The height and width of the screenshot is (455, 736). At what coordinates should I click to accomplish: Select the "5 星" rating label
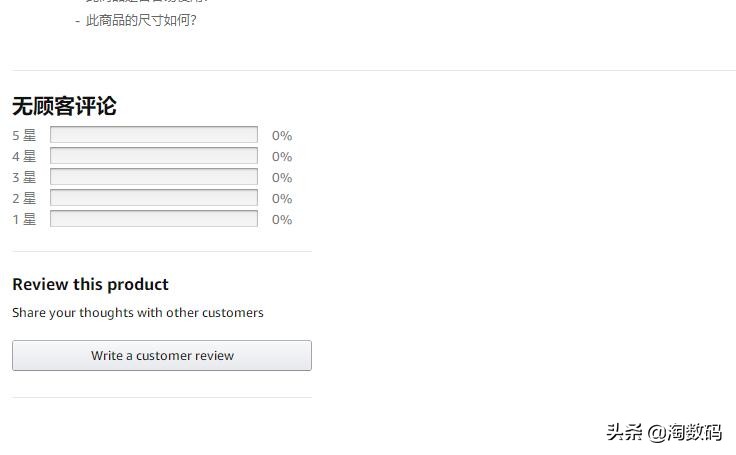coord(24,136)
